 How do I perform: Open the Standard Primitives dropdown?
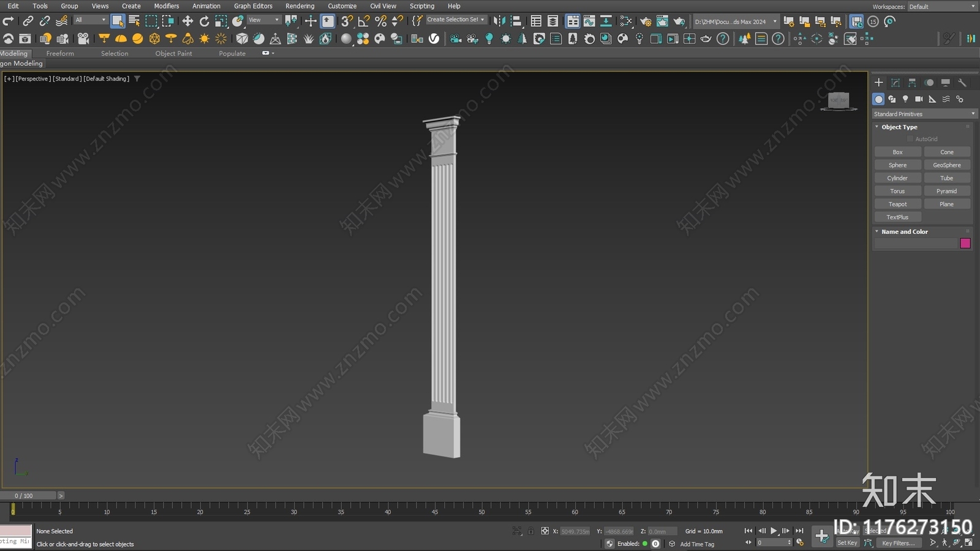tap(924, 114)
